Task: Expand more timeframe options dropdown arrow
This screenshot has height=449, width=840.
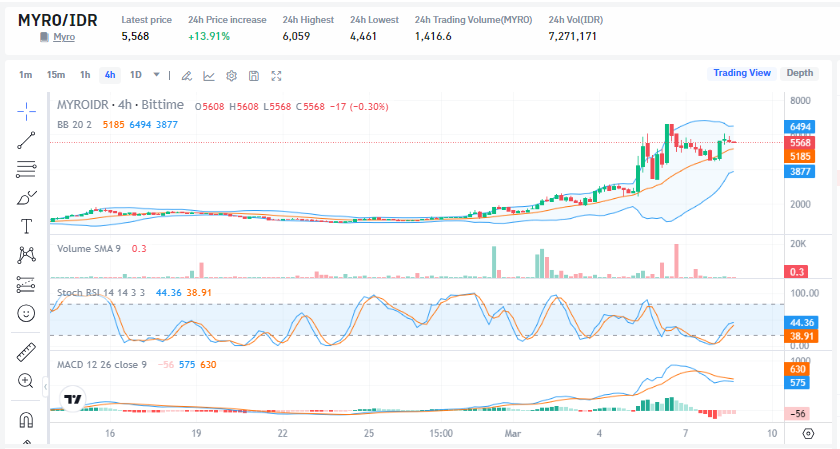Action: [x=156, y=75]
